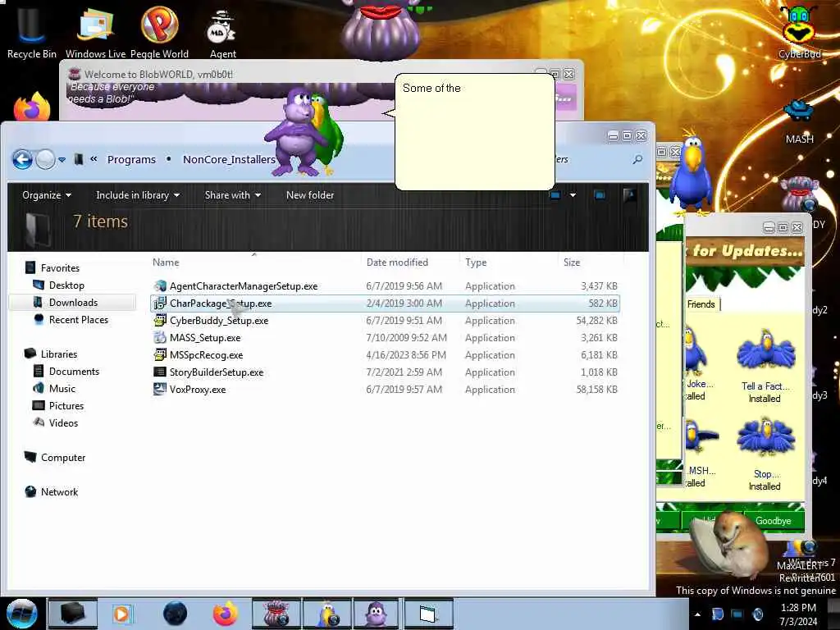Select Downloads in the navigation pane

pyautogui.click(x=73, y=302)
